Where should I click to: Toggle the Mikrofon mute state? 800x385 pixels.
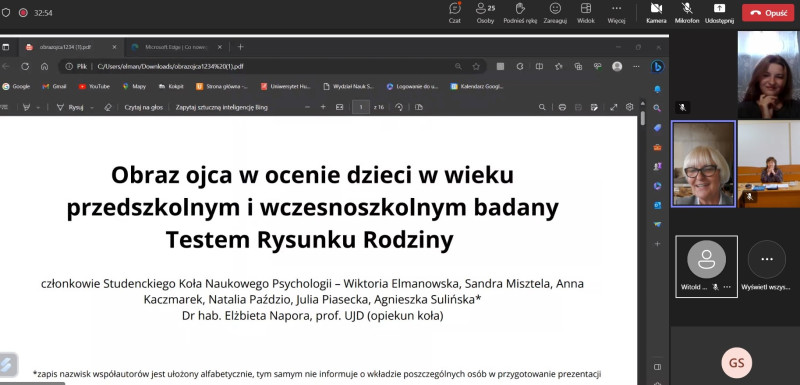pos(687,13)
